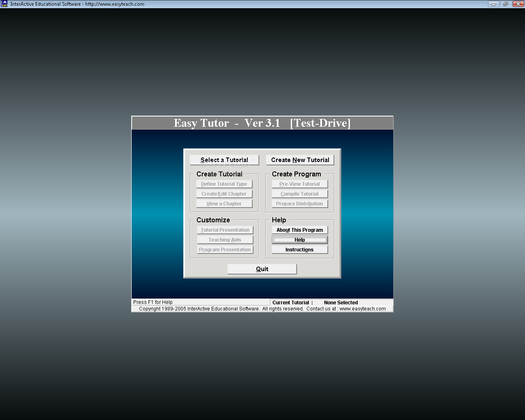The width and height of the screenshot is (525, 420).
Task: Quit the Easy Tutor program
Action: 262,269
